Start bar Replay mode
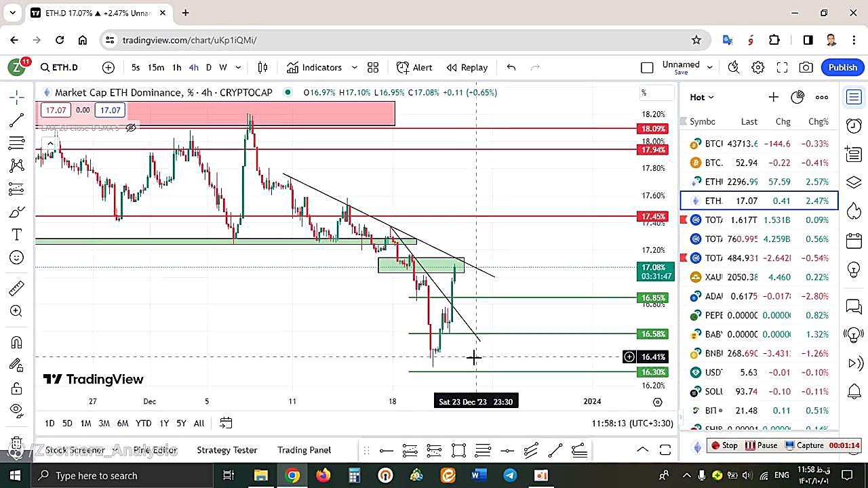Image resolution: width=868 pixels, height=488 pixels. click(x=467, y=67)
